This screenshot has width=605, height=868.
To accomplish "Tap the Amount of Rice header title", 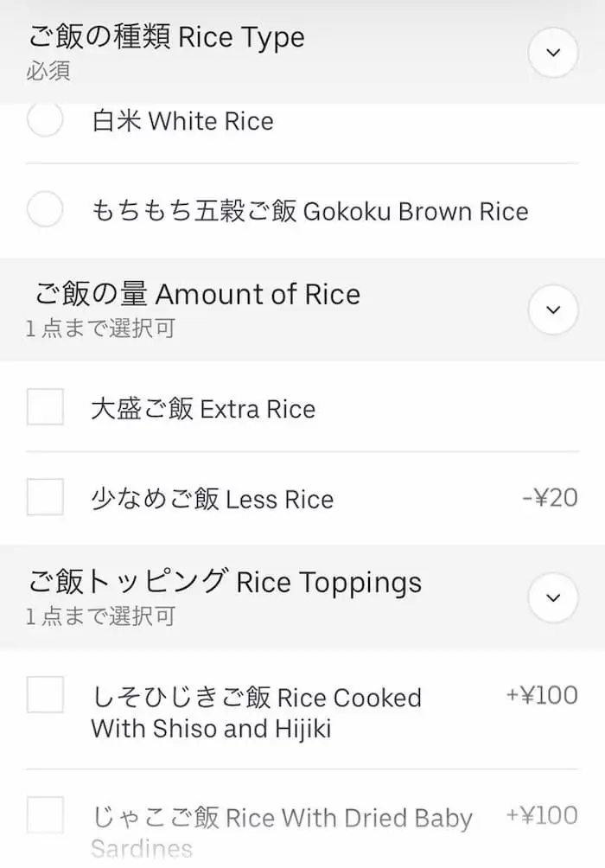I will pos(197,295).
